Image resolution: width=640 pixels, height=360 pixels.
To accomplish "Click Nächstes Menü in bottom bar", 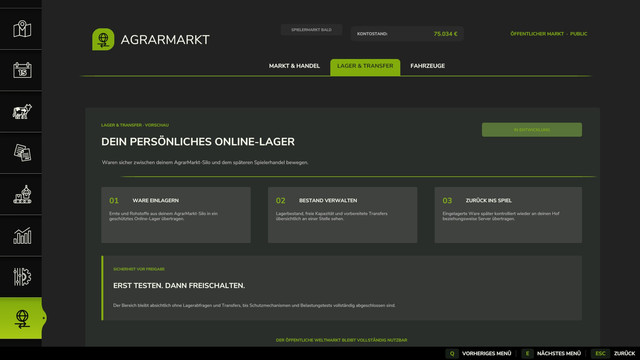I will point(559,353).
